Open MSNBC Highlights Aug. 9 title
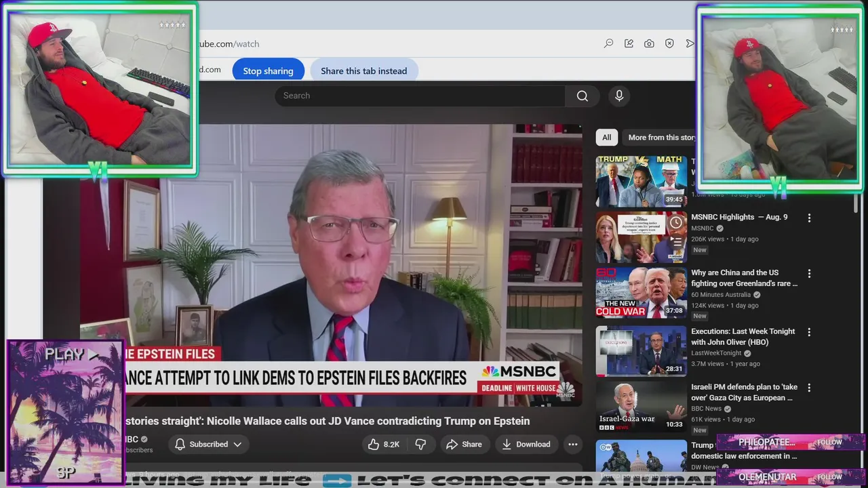868x488 pixels. pos(739,217)
